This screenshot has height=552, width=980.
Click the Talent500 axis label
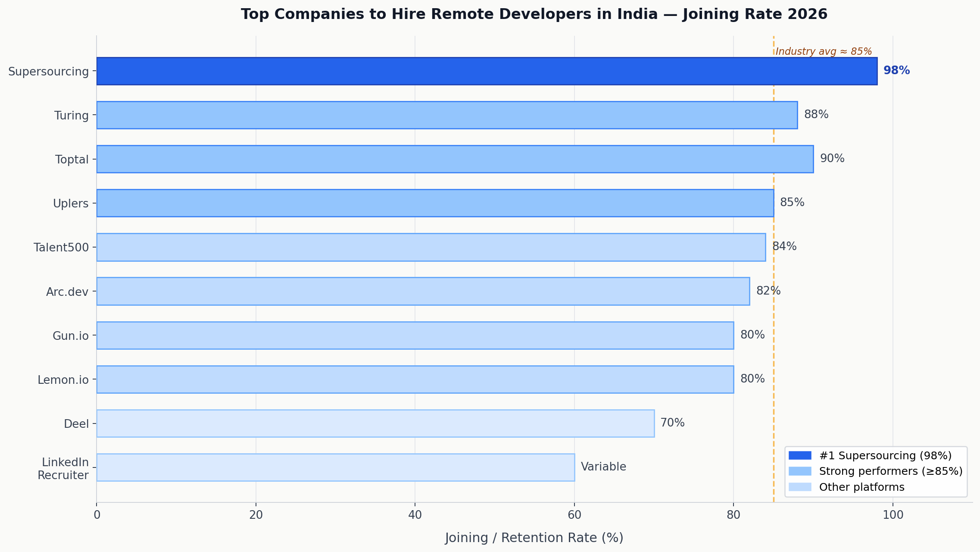pos(61,248)
